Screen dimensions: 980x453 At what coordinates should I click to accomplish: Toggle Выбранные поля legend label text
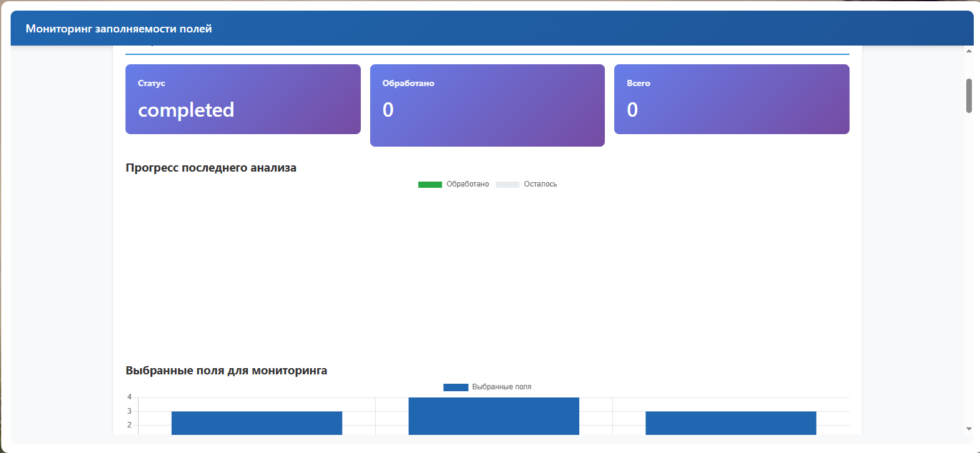click(x=502, y=387)
